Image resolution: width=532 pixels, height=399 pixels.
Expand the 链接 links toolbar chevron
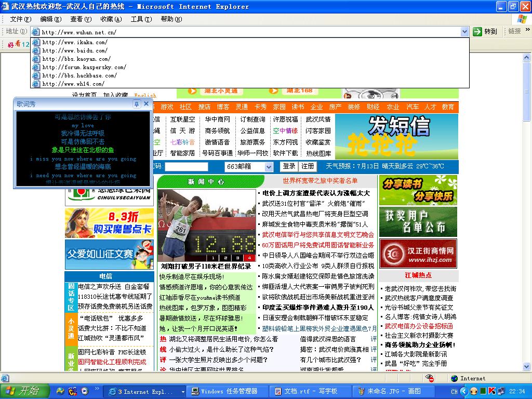click(x=528, y=30)
